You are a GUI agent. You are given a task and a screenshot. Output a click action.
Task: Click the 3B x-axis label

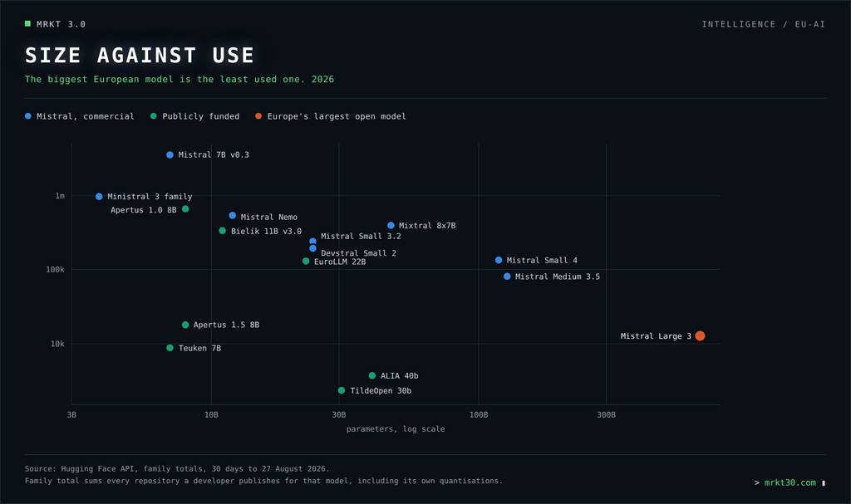71,414
